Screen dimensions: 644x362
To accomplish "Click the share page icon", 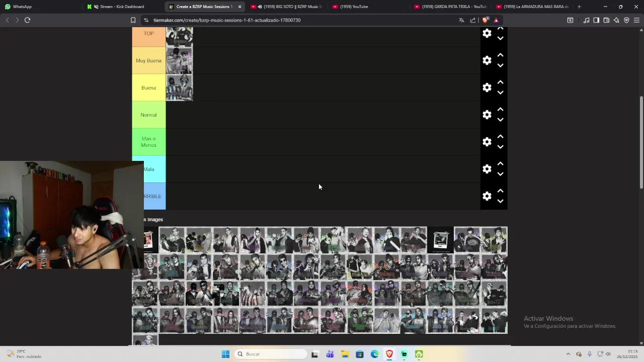I will (473, 20).
